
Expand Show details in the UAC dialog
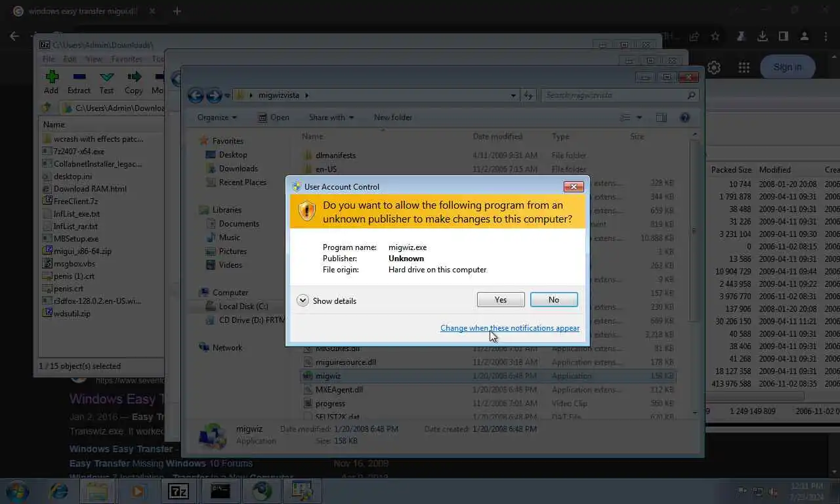[327, 301]
